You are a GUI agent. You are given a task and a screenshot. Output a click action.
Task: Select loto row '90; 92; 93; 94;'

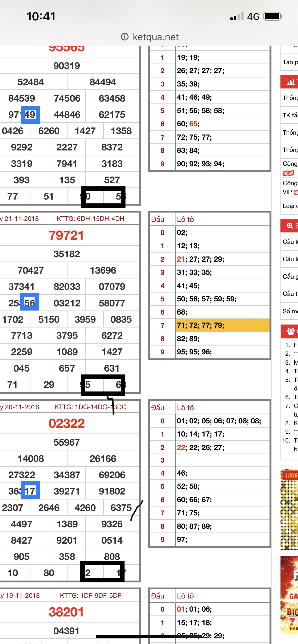pos(223,164)
